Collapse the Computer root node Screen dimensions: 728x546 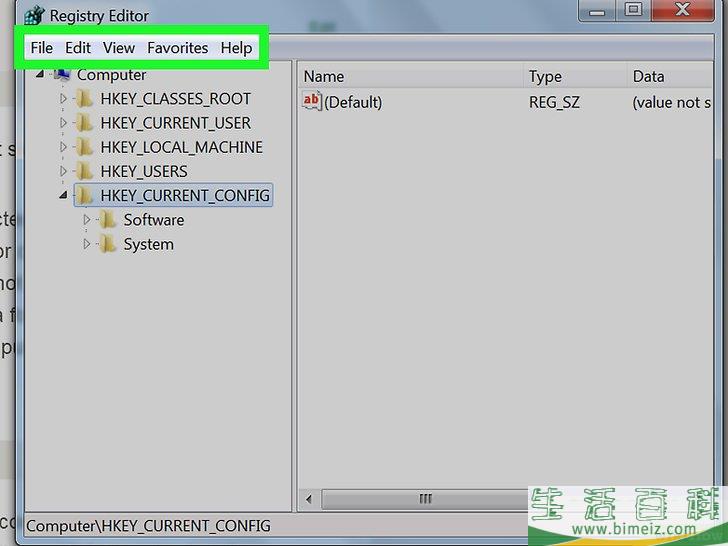(x=40, y=74)
